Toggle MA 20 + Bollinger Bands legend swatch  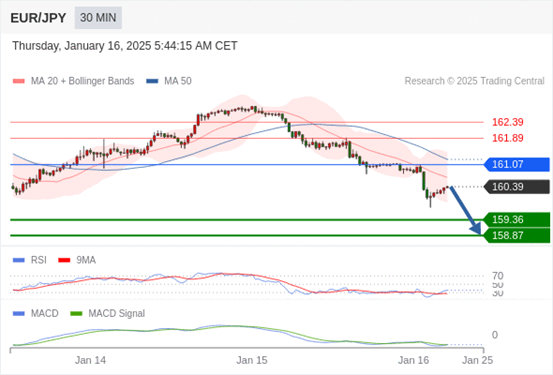[19, 81]
